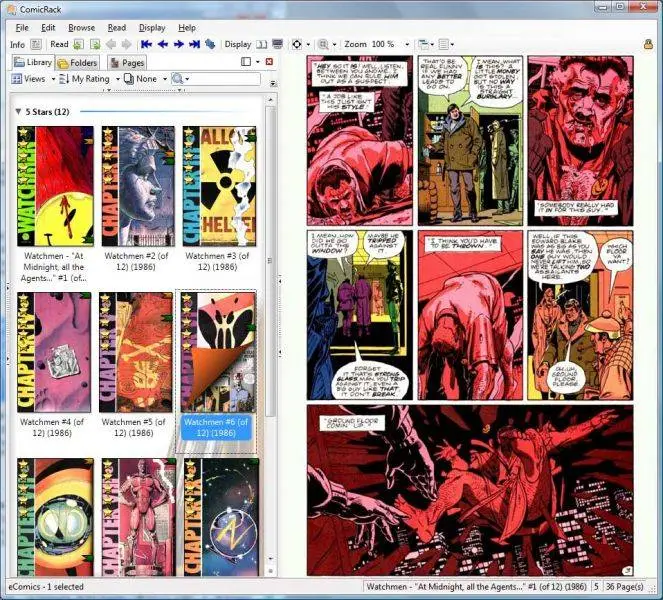This screenshot has height=600, width=663.
Task: Open the panel docking dropdown arrow
Action: (x=258, y=62)
